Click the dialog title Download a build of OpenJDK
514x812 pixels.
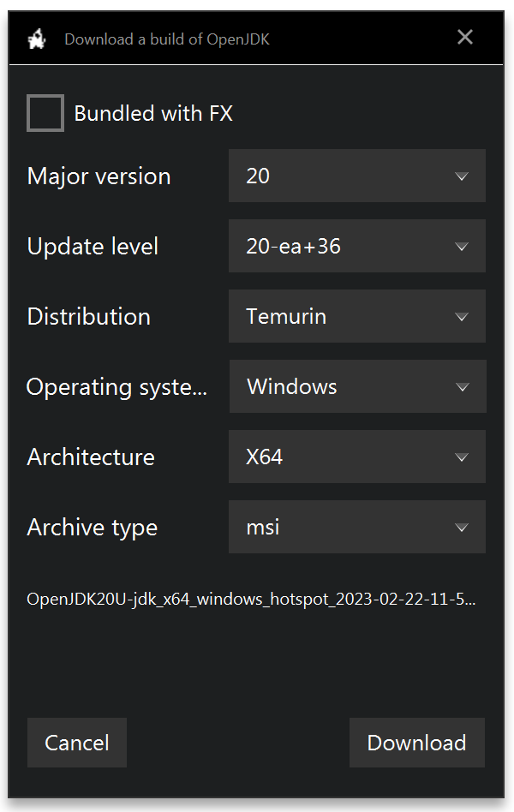pyautogui.click(x=167, y=39)
